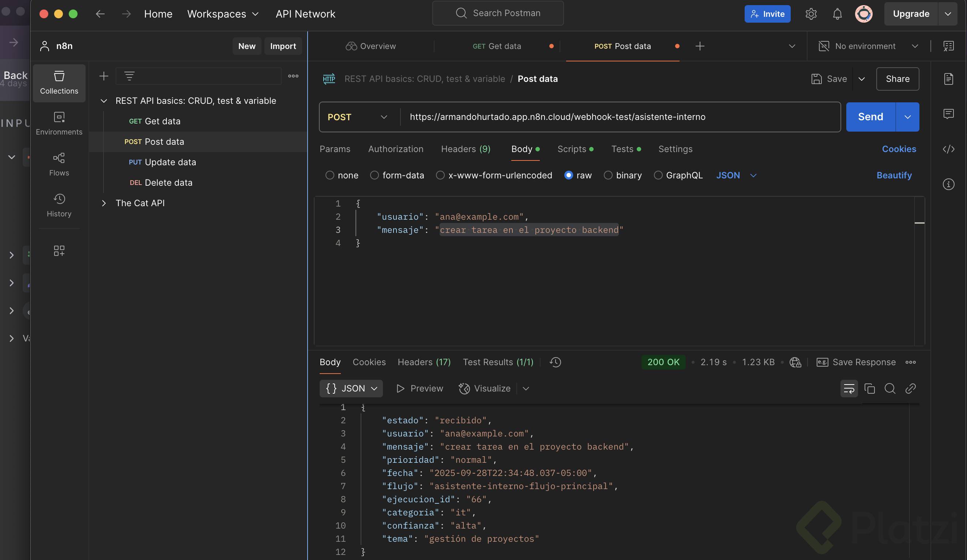Search the response using magnifier icon

[889, 389]
